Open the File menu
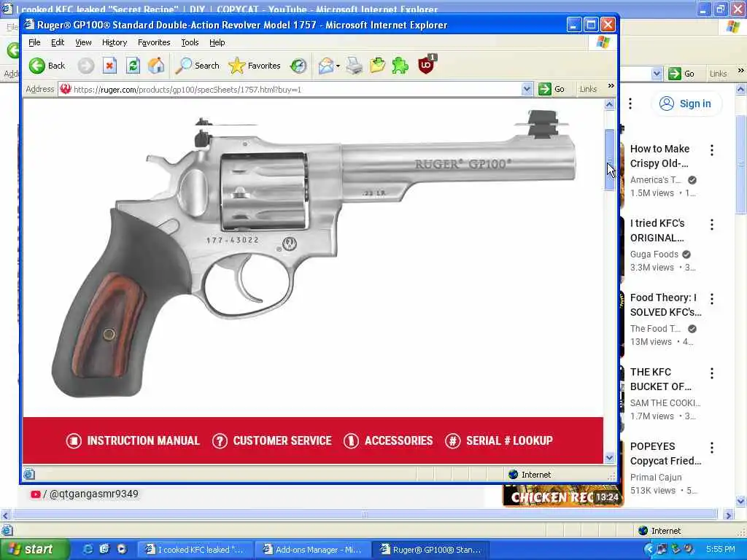Screen dimensions: 747x560 pos(34,42)
